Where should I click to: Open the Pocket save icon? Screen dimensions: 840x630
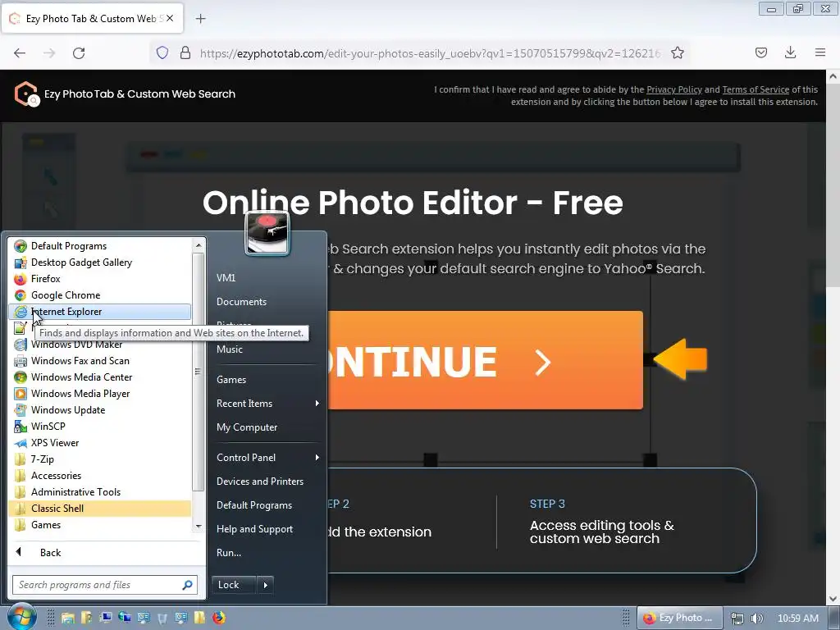(x=761, y=52)
